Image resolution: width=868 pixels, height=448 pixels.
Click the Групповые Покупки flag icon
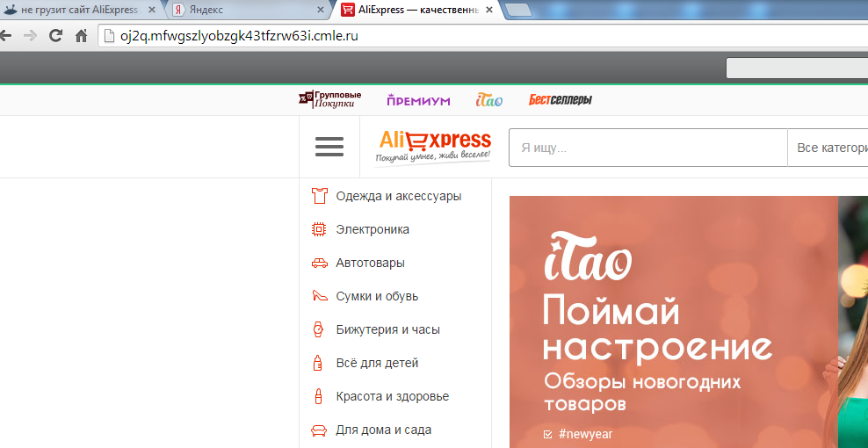(x=306, y=98)
